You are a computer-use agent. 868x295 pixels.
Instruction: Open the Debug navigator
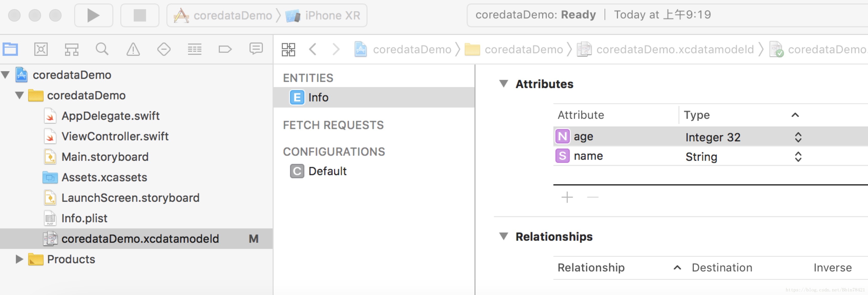194,49
